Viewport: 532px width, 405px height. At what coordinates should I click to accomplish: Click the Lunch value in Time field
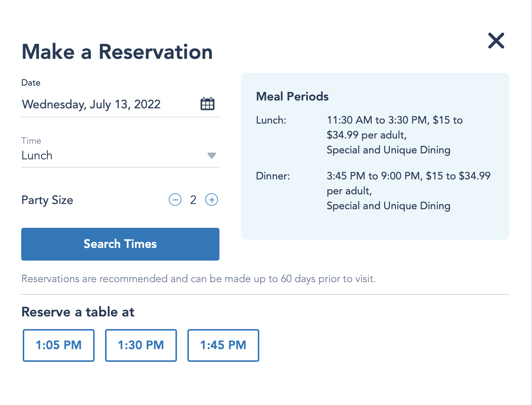click(x=37, y=156)
